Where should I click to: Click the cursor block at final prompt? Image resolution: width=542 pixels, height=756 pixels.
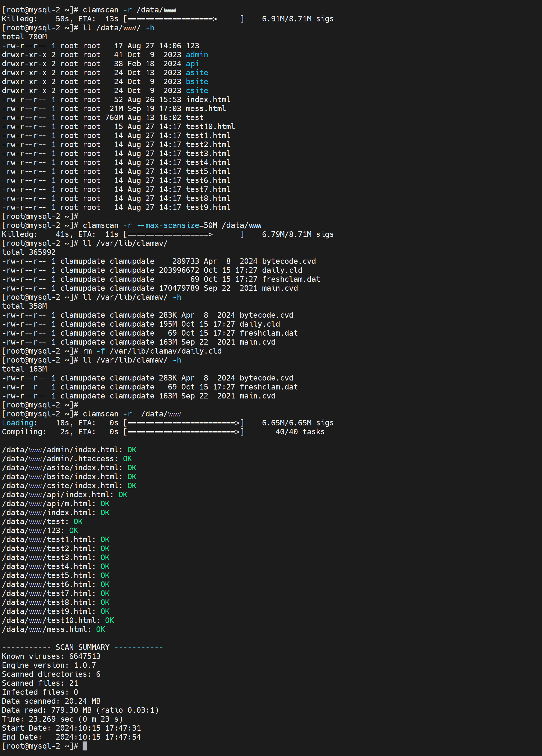pyautogui.click(x=85, y=746)
